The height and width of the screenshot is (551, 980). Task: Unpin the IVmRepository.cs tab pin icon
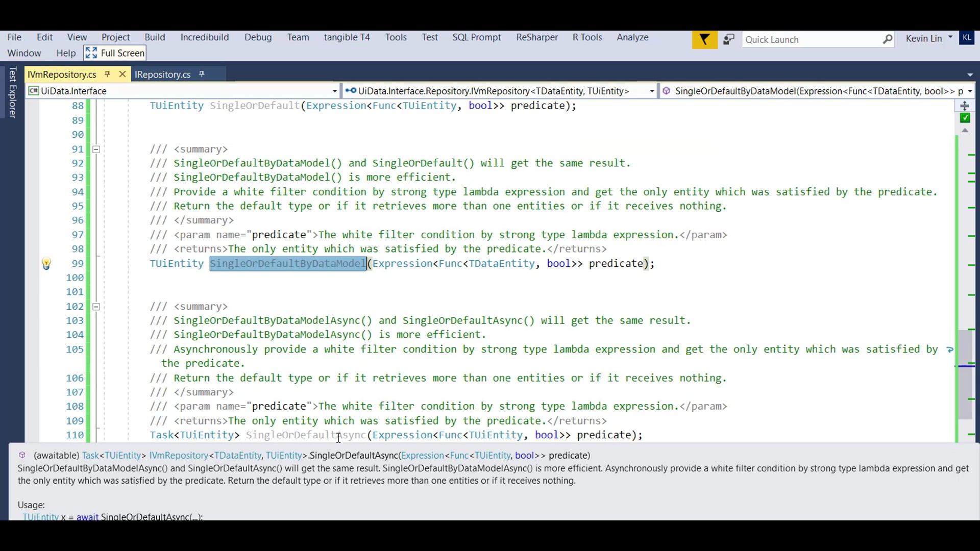107,74
